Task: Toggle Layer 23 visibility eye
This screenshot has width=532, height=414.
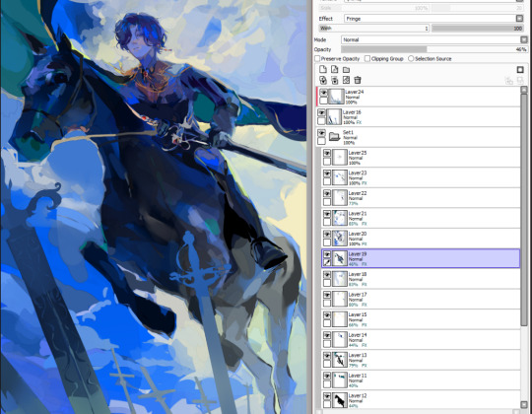Action: (x=327, y=173)
